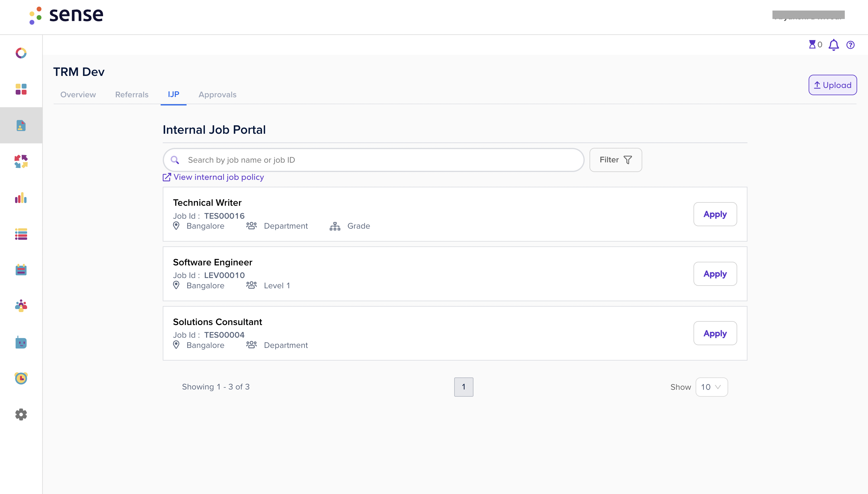Click the Level 1 label on Software Engineer

(277, 286)
